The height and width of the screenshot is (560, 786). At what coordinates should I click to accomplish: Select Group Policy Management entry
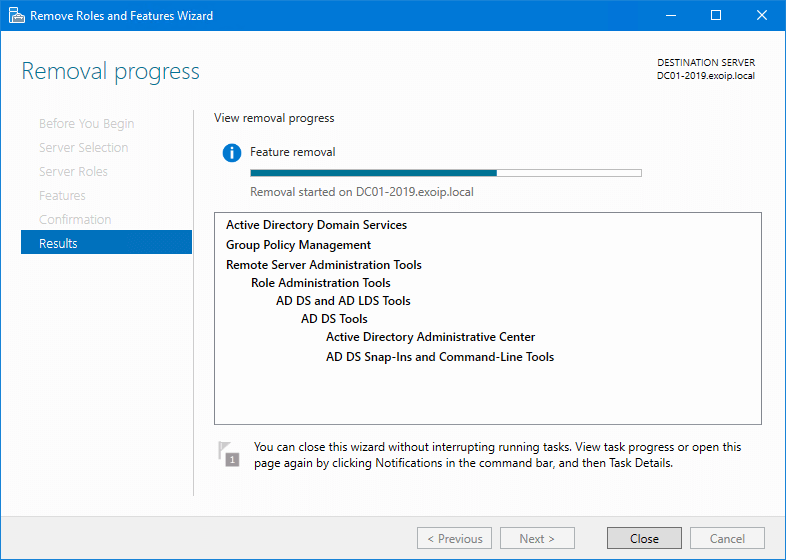(x=298, y=245)
